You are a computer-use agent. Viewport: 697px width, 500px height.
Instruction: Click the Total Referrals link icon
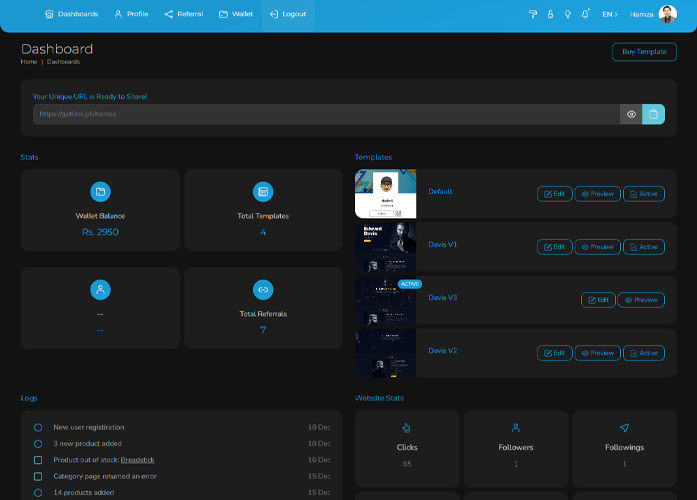click(x=263, y=289)
